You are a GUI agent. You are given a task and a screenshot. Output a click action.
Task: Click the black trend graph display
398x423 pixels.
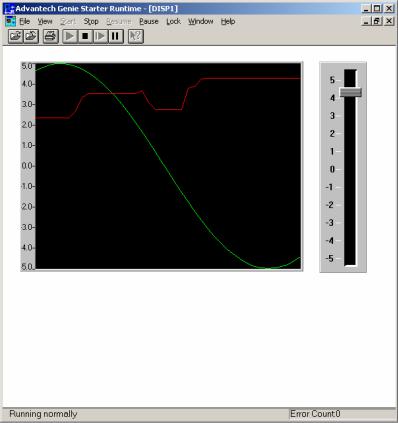tap(168, 166)
